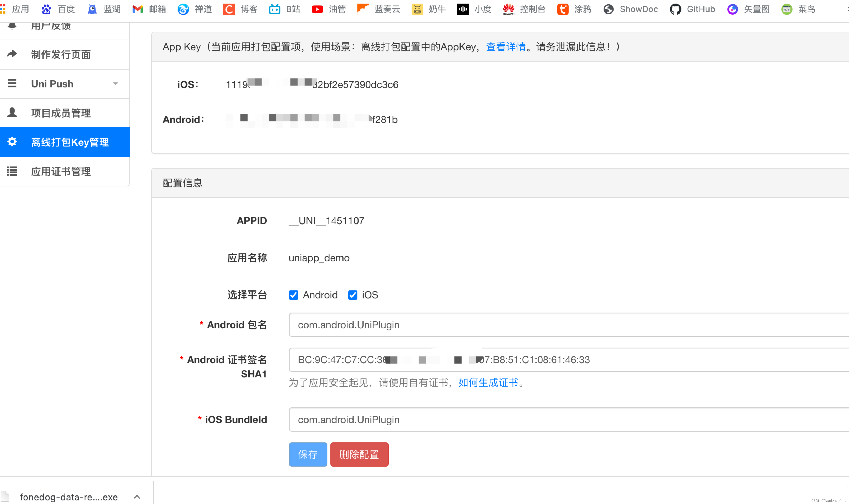
Task: Uncheck the iOS platform checkbox
Action: 352,295
